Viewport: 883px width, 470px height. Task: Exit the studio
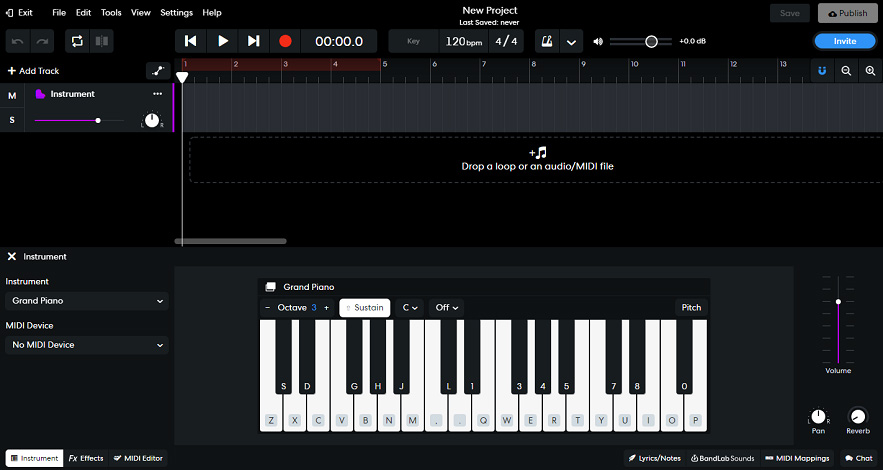(19, 12)
